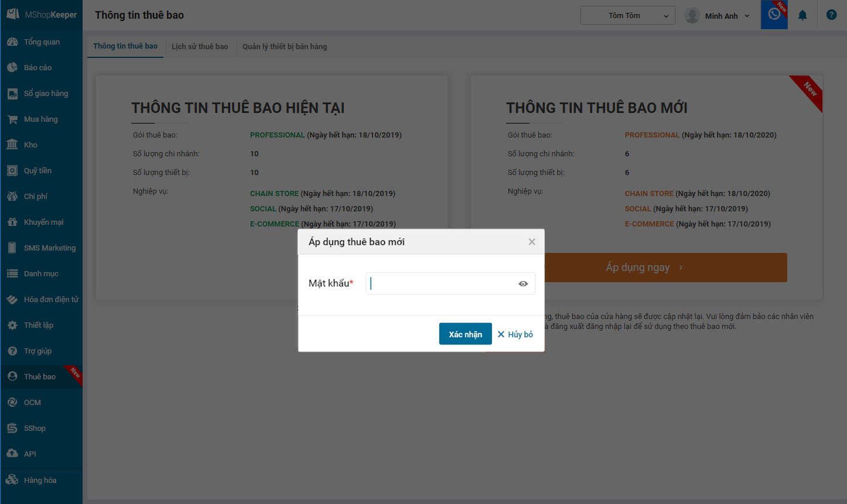
Task: Click the Thiết lập gear icon
Action: click(x=12, y=325)
